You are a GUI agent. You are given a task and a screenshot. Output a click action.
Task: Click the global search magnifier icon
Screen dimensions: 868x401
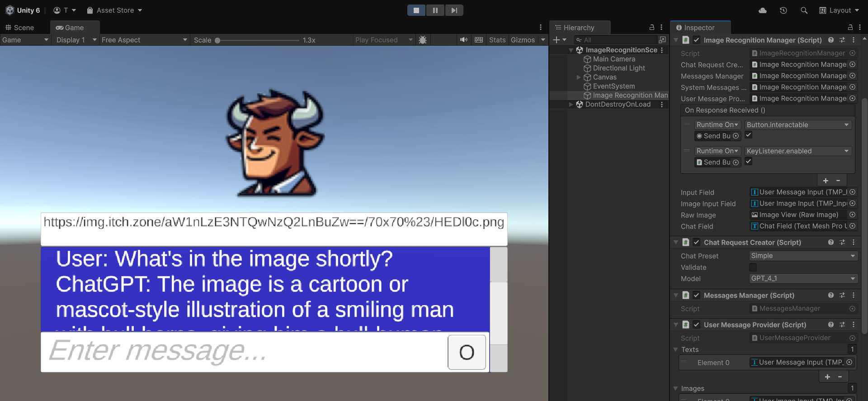coord(804,10)
